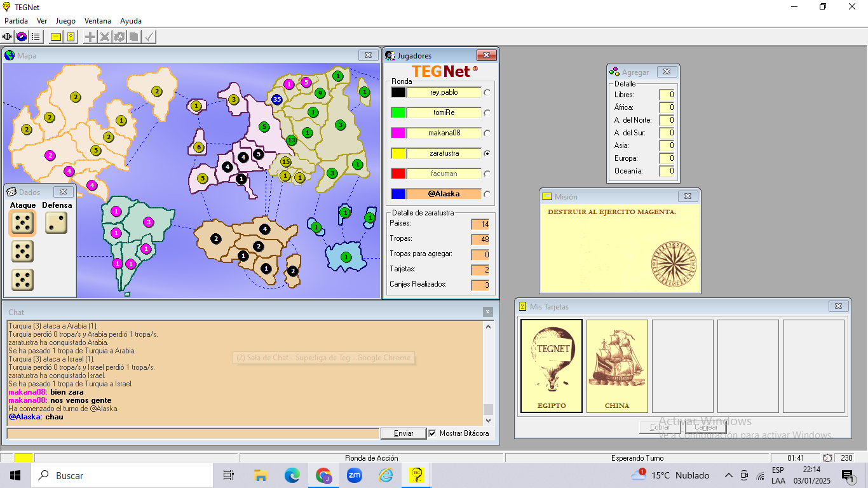This screenshot has height=488, width=868.
Task: Select the @Alaska radio button
Action: click(487, 194)
